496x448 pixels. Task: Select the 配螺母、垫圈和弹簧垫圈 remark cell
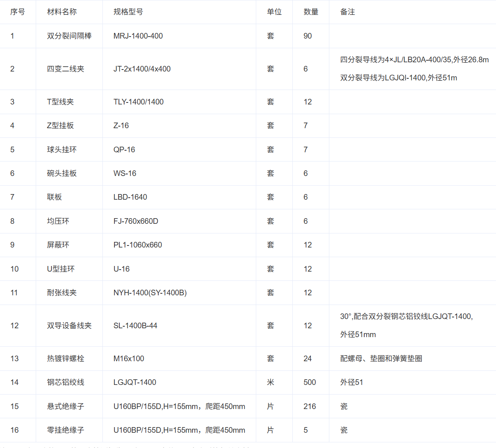[381, 359]
